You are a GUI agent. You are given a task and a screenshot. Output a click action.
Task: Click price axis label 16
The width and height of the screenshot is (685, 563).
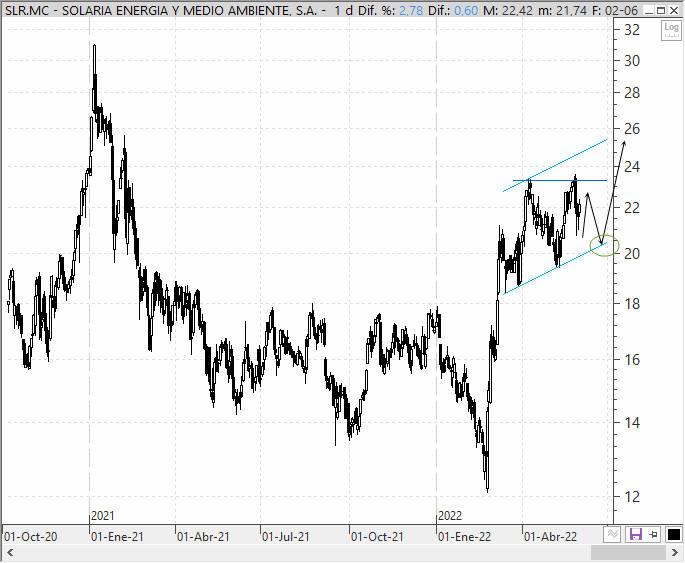632,359
